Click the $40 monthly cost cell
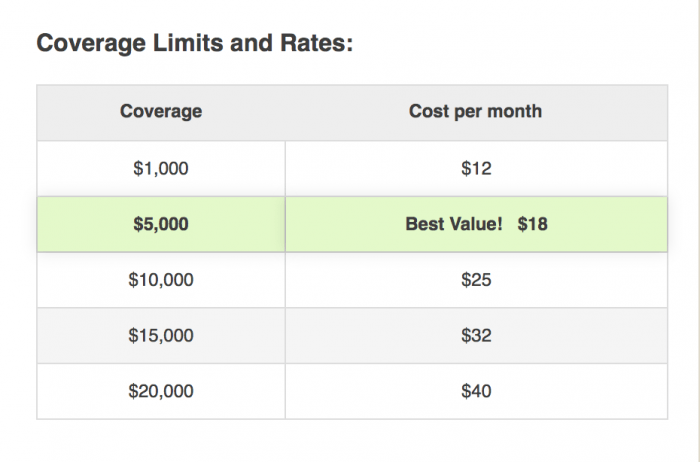Image resolution: width=700 pixels, height=462 pixels. 476,391
